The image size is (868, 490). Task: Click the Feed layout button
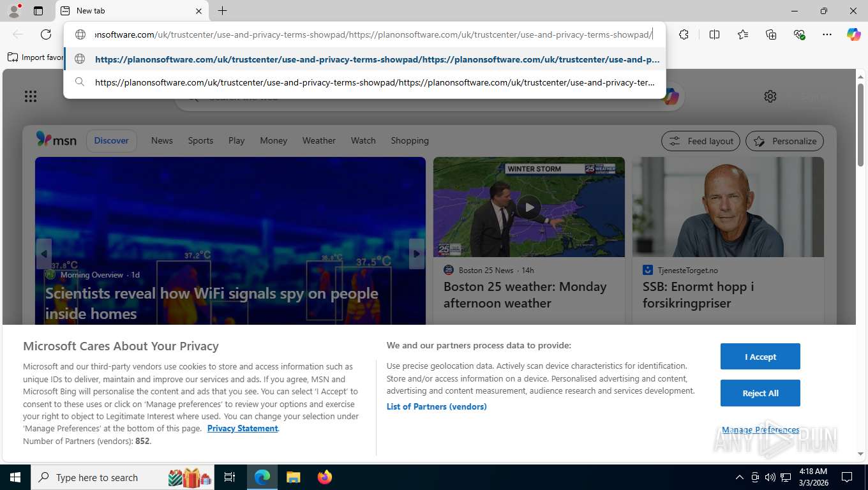pos(701,141)
